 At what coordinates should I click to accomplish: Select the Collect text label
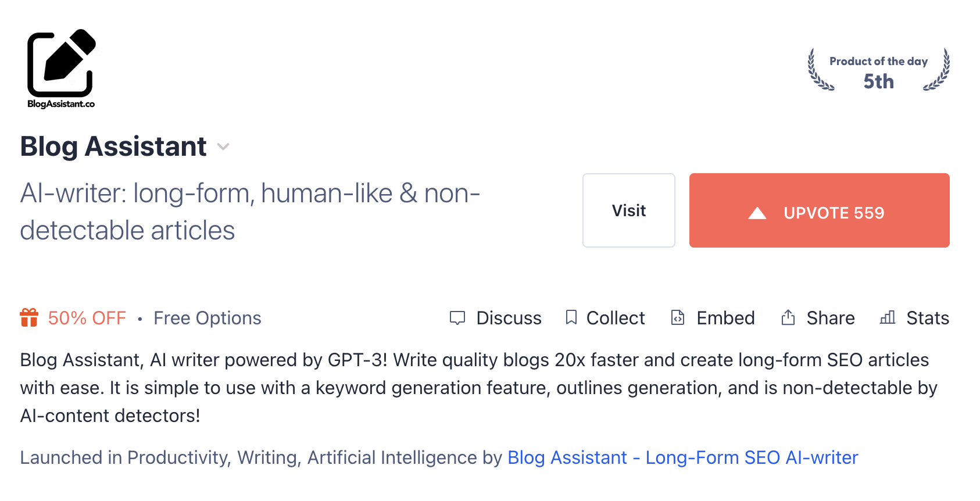pos(616,318)
